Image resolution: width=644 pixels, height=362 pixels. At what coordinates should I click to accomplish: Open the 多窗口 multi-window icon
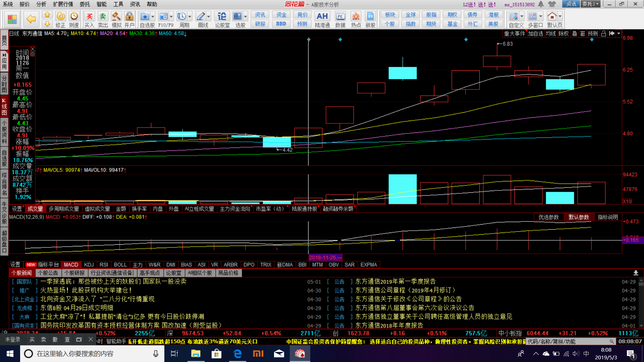pos(533,16)
